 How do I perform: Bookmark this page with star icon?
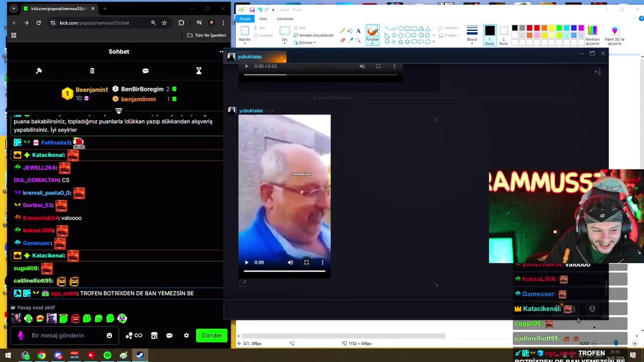[164, 23]
